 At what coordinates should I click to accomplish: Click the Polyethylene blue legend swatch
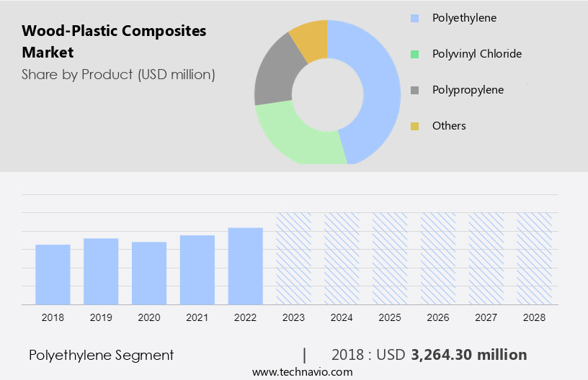click(414, 18)
